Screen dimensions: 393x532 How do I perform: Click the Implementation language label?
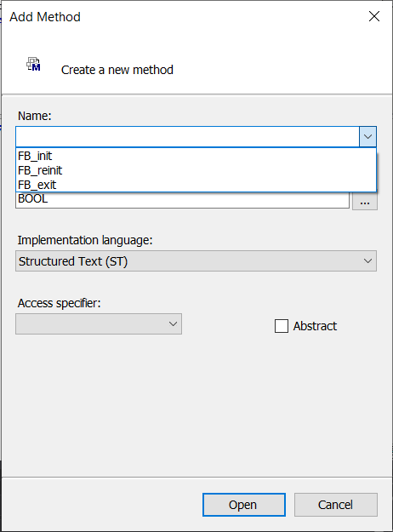click(85, 240)
